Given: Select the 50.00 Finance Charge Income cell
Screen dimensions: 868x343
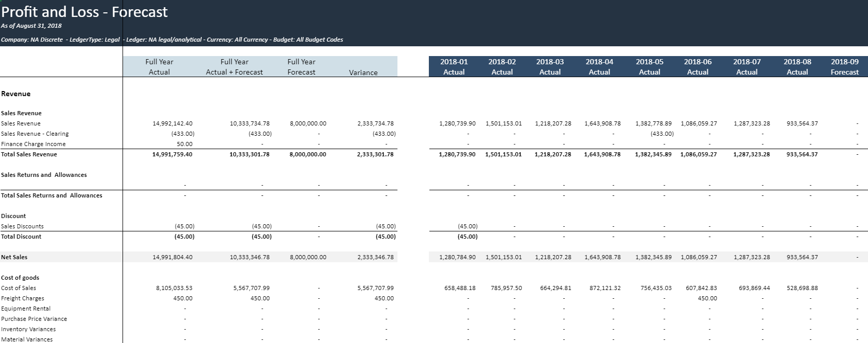Looking at the screenshot, I should point(184,144).
